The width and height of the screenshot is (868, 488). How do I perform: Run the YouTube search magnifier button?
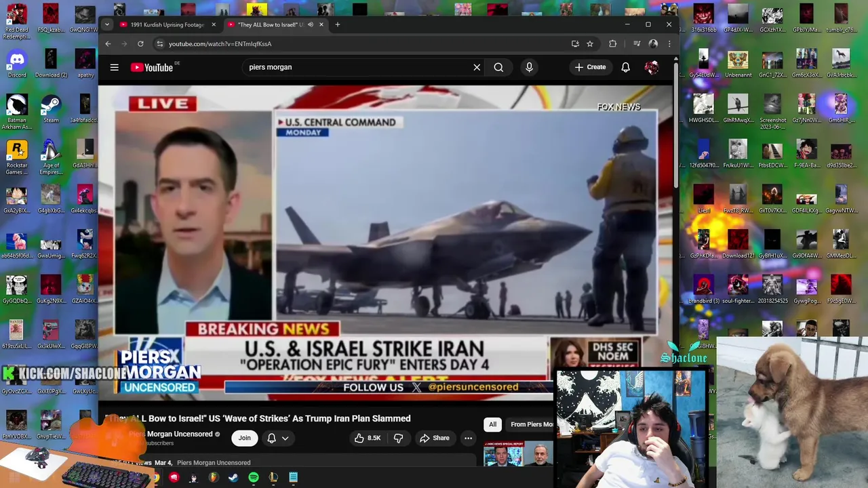click(498, 67)
